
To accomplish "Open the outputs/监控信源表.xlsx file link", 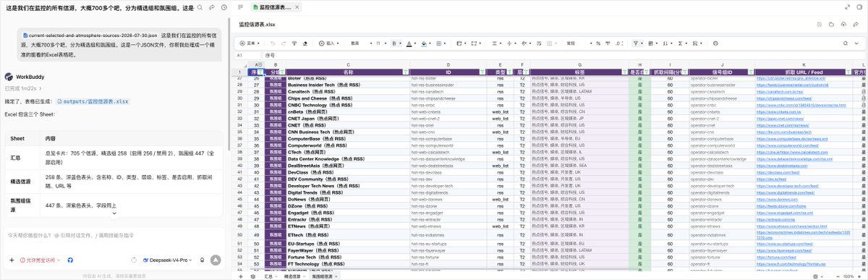I will click(94, 102).
